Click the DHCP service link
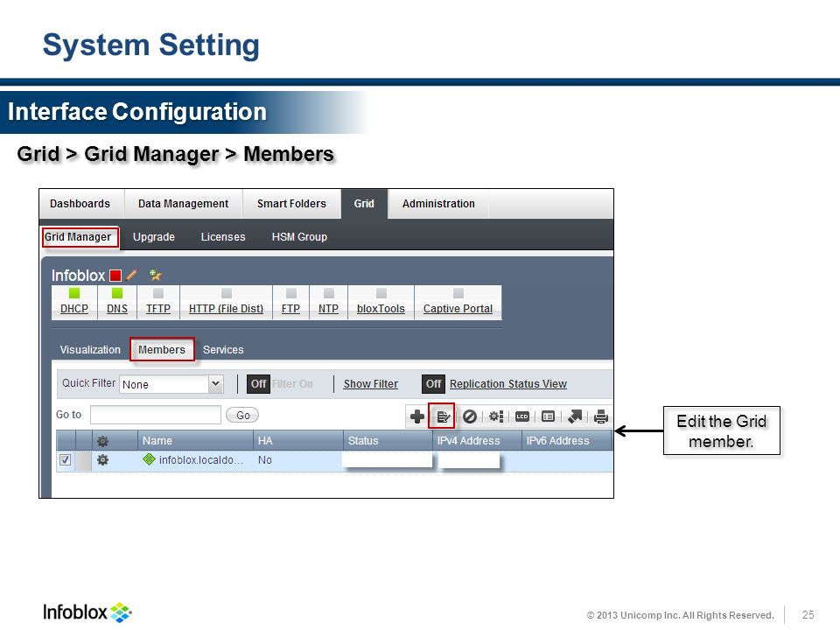The width and height of the screenshot is (840, 630). (74, 309)
